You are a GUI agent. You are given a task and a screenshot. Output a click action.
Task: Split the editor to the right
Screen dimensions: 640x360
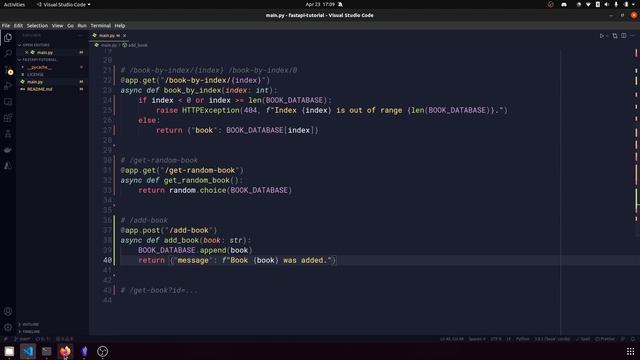(x=624, y=36)
